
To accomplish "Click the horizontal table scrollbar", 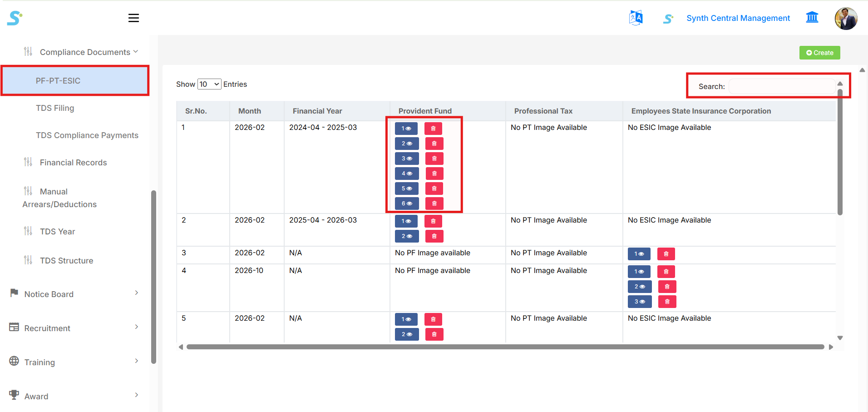I will (505, 347).
